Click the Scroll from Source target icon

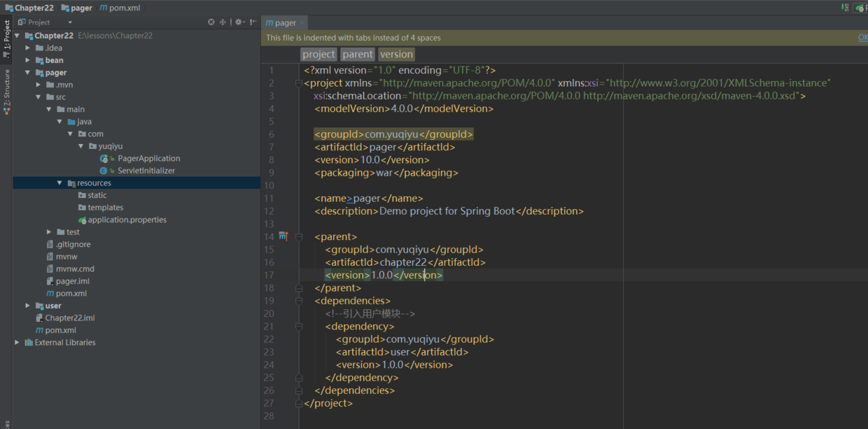tap(211, 22)
